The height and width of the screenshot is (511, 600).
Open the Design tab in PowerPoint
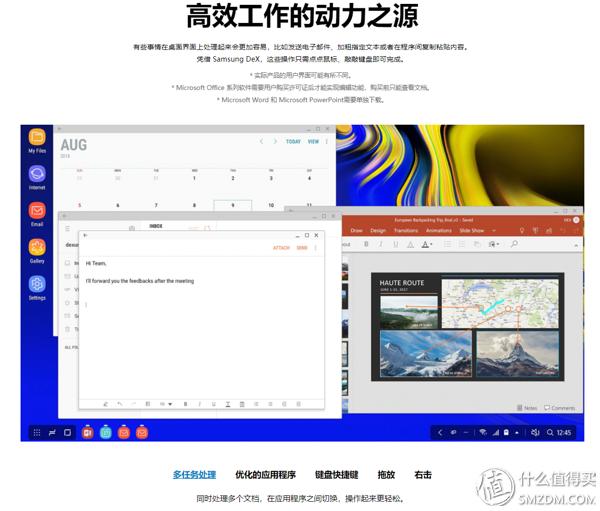click(x=378, y=230)
